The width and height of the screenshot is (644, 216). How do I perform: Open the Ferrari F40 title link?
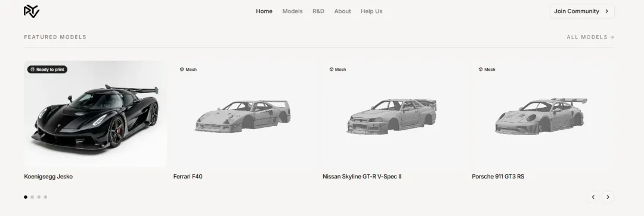(188, 177)
